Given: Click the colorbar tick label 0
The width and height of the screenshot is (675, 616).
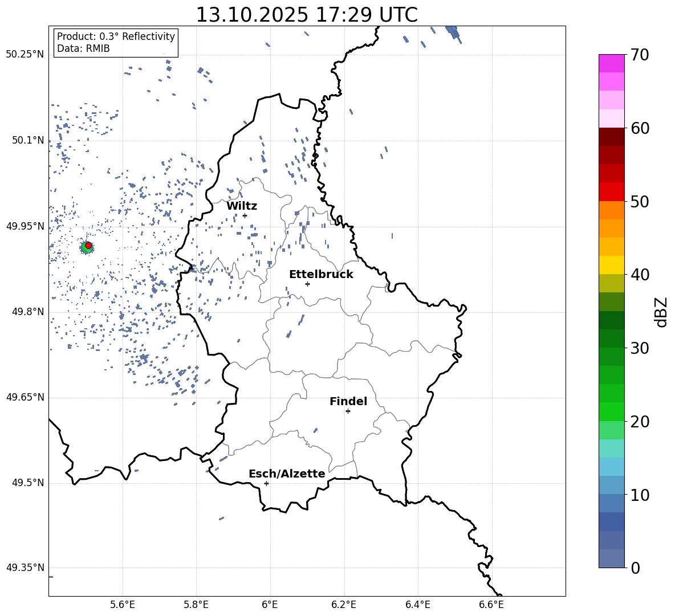Looking at the screenshot, I should [x=635, y=568].
